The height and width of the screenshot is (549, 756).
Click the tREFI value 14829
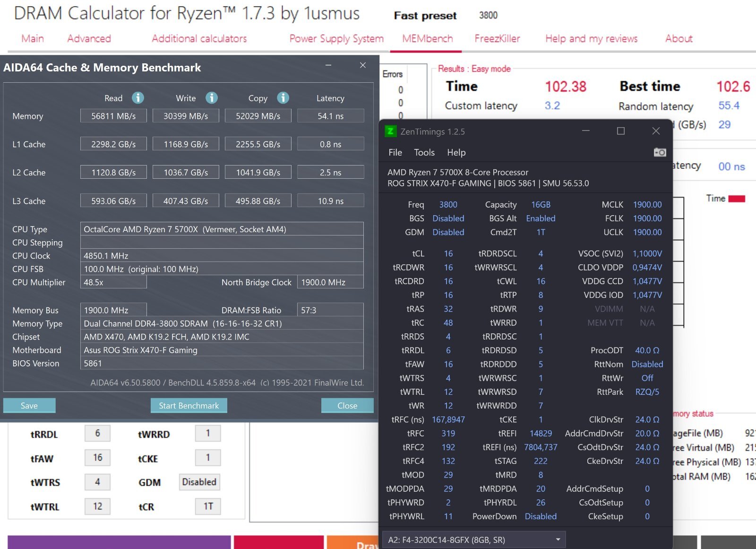541,433
